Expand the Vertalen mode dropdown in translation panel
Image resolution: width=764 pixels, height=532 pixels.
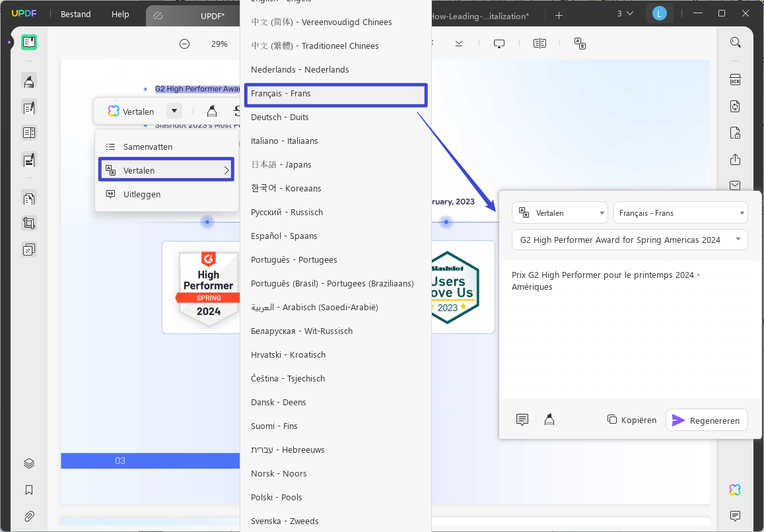[x=560, y=213]
